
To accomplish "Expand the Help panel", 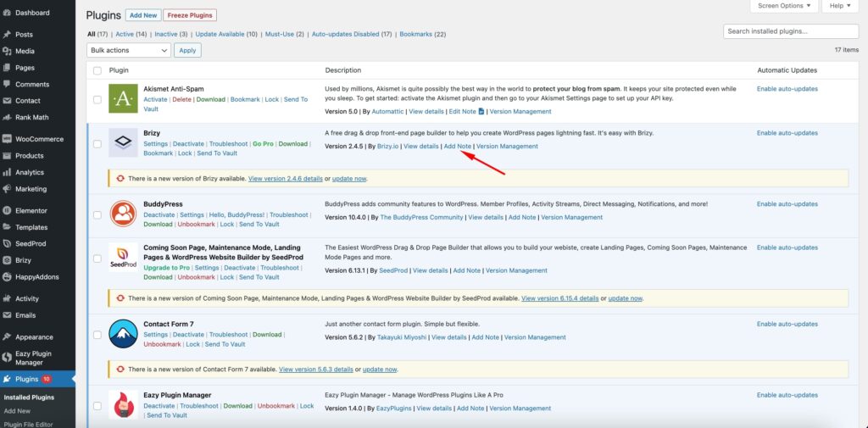I will (x=840, y=6).
